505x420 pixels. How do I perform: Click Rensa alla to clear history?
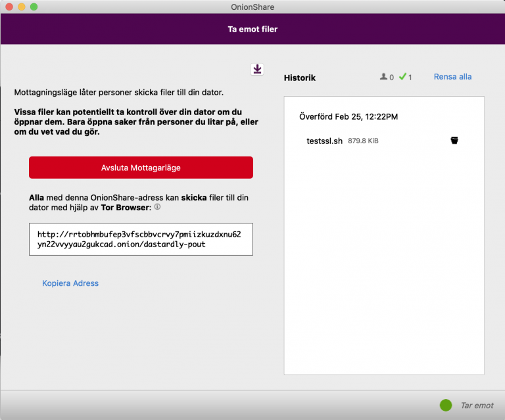coord(452,77)
